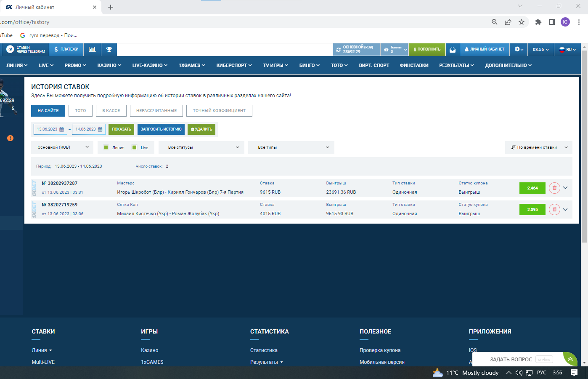Bookmark this page with star icon
Viewport: 588px width, 379px height.
(522, 22)
